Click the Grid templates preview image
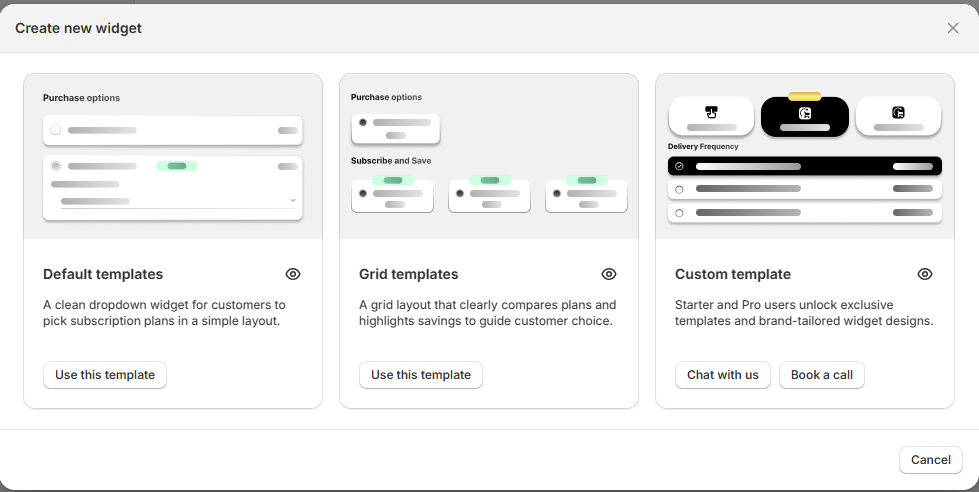Screen dimensions: 979x492 pos(489,156)
